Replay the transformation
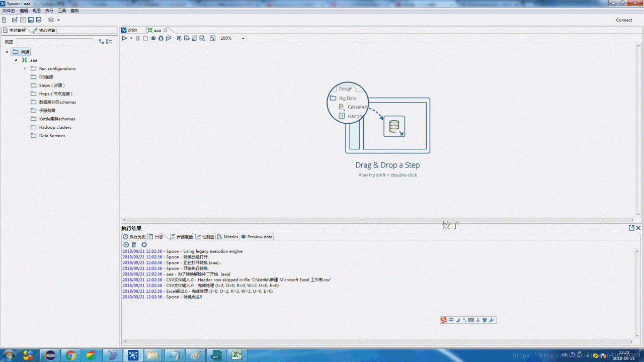Image resolution: width=644 pixels, height=362 pixels. tap(169, 38)
